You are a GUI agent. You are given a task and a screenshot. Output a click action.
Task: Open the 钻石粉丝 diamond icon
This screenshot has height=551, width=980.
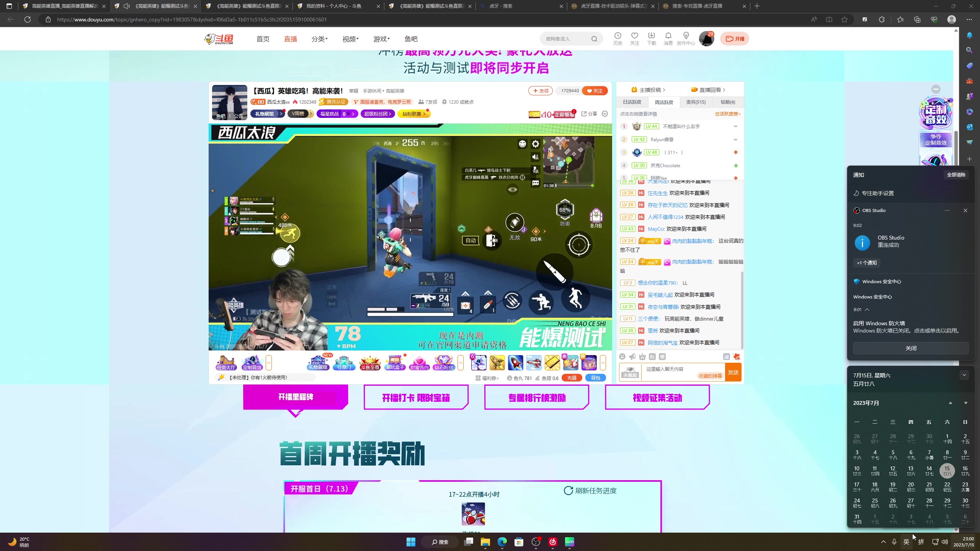444,363
